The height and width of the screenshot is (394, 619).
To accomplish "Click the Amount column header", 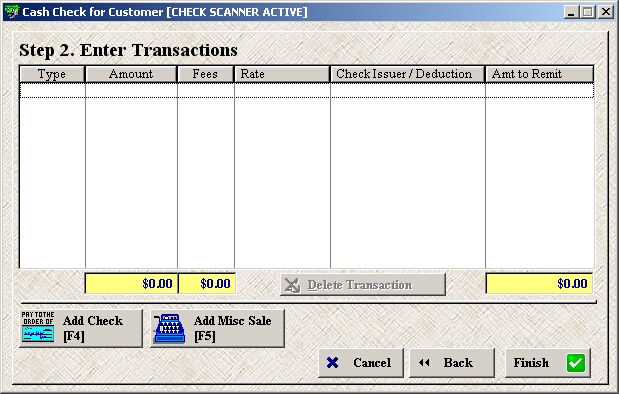I will [131, 74].
